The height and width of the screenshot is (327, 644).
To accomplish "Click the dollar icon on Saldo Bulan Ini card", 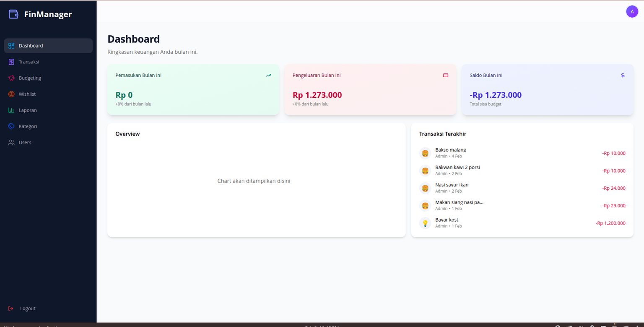I will (623, 75).
